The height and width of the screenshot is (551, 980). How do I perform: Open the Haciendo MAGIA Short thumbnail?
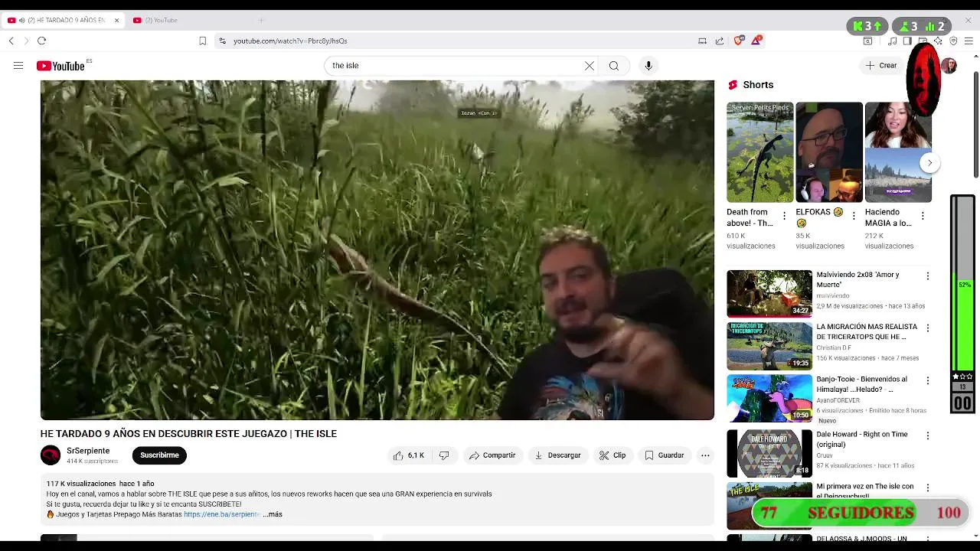point(898,152)
